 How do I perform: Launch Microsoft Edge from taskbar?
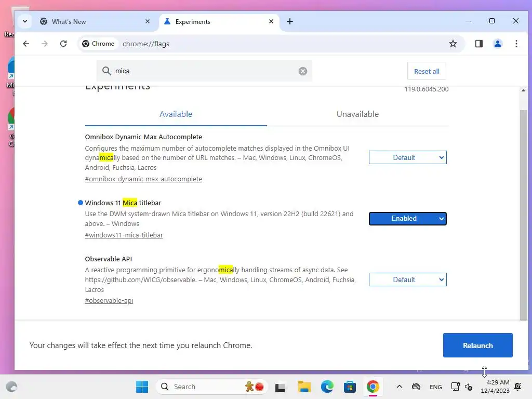327,387
